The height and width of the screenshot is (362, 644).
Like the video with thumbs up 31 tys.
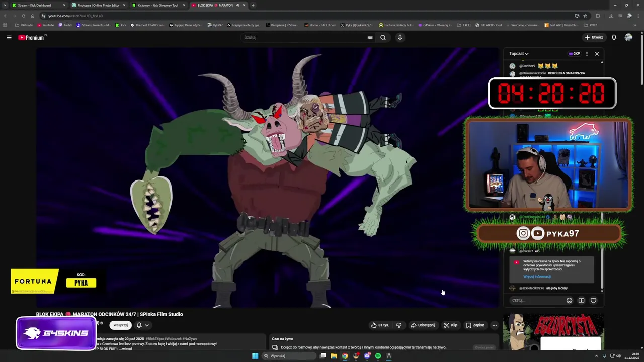[380, 325]
